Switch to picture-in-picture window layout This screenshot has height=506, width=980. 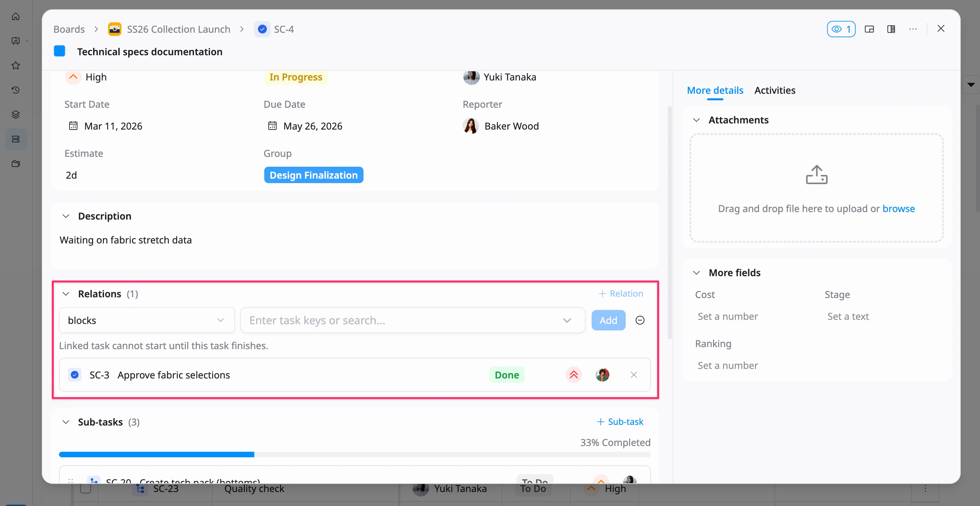[x=869, y=29]
